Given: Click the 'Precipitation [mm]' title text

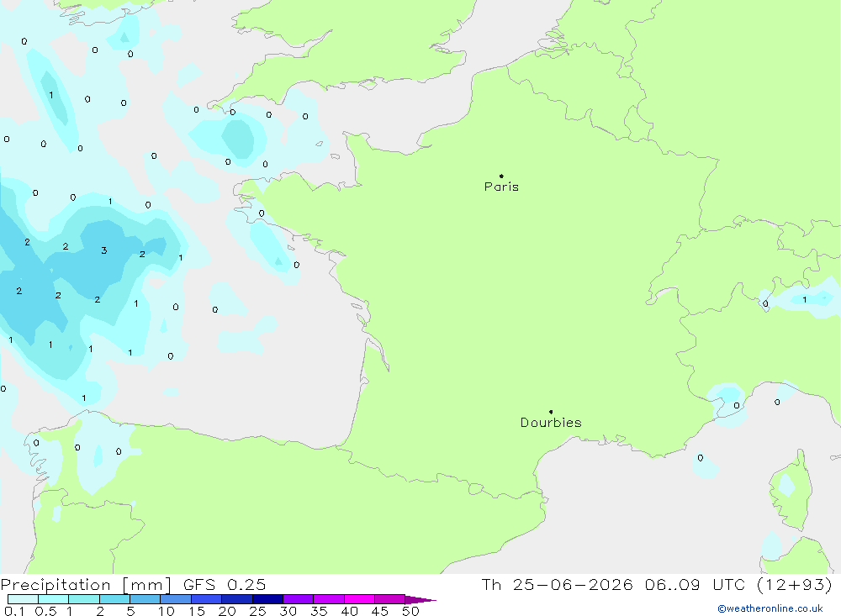Looking at the screenshot, I should click(86, 585).
